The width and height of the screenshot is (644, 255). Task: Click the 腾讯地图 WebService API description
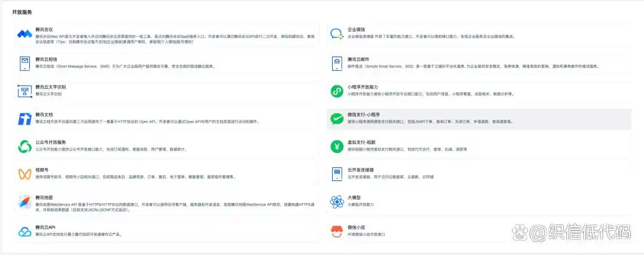click(175, 207)
